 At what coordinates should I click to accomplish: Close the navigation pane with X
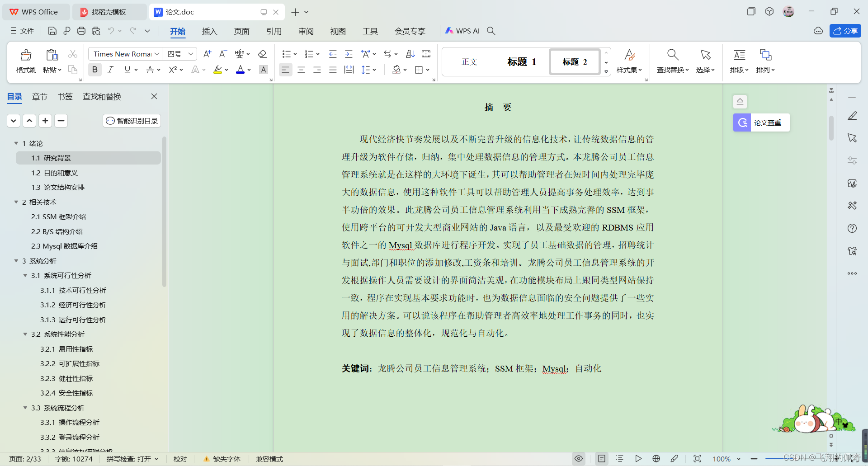coord(154,96)
